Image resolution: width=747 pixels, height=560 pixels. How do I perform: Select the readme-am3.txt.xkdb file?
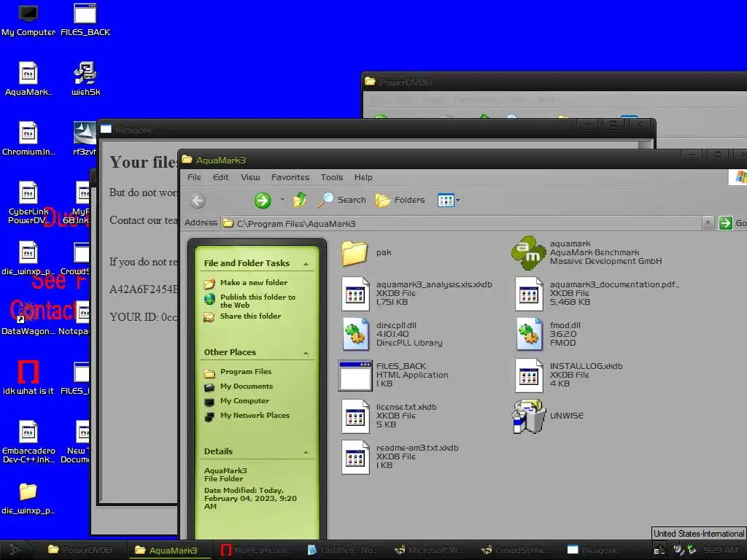pos(355,457)
